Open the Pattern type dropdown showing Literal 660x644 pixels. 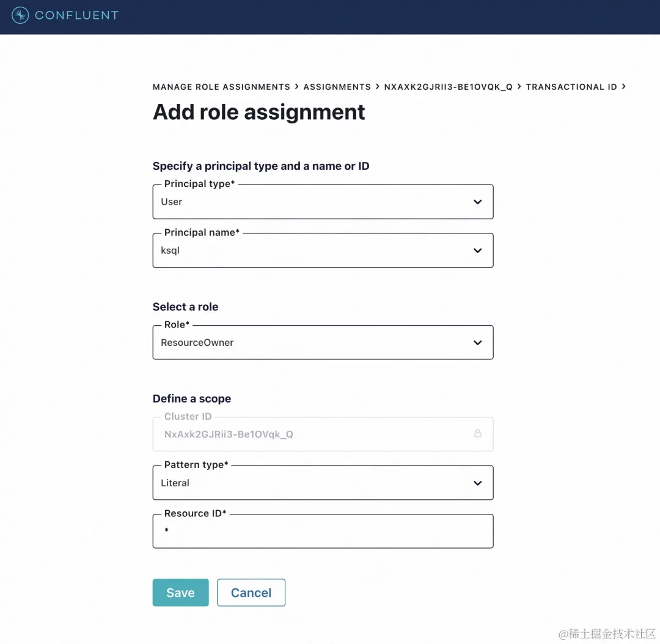pos(323,483)
